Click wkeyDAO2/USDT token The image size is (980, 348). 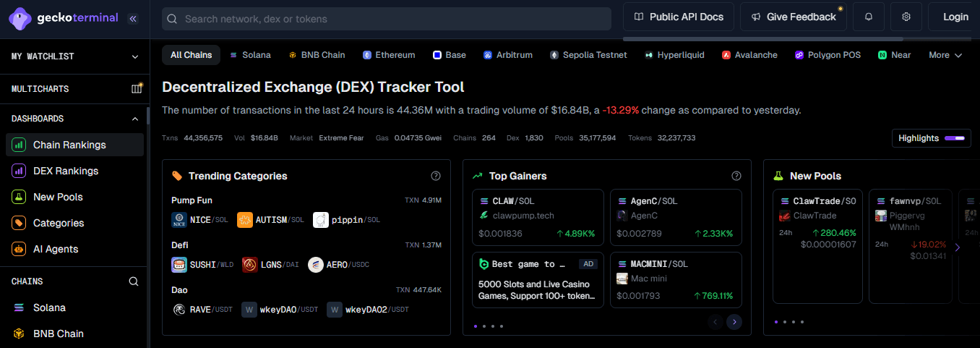point(368,310)
